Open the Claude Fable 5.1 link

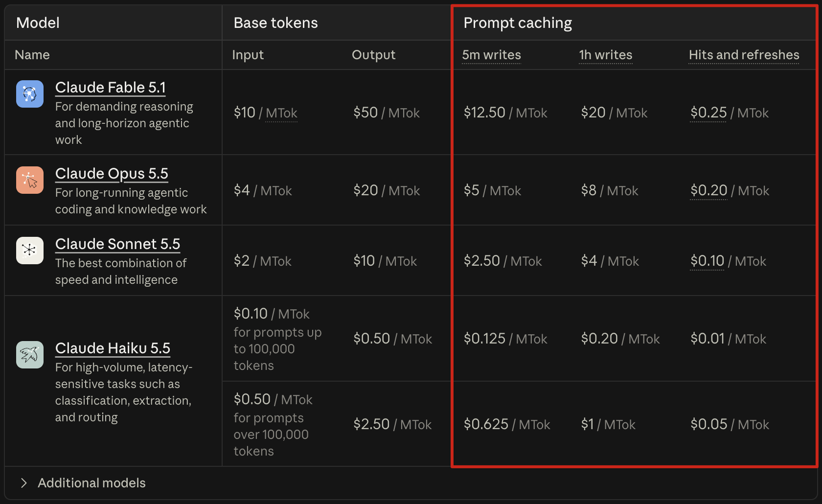point(111,88)
